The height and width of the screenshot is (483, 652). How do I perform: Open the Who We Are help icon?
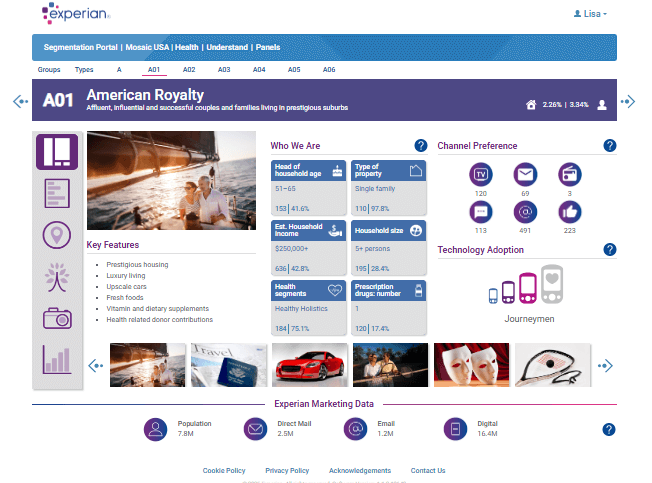[x=421, y=146]
